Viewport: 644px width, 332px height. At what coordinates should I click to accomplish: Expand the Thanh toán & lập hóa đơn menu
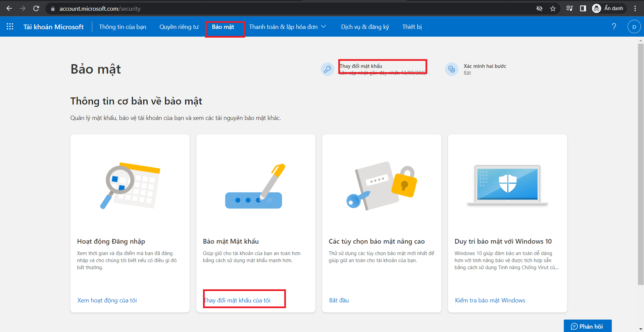pyautogui.click(x=288, y=27)
